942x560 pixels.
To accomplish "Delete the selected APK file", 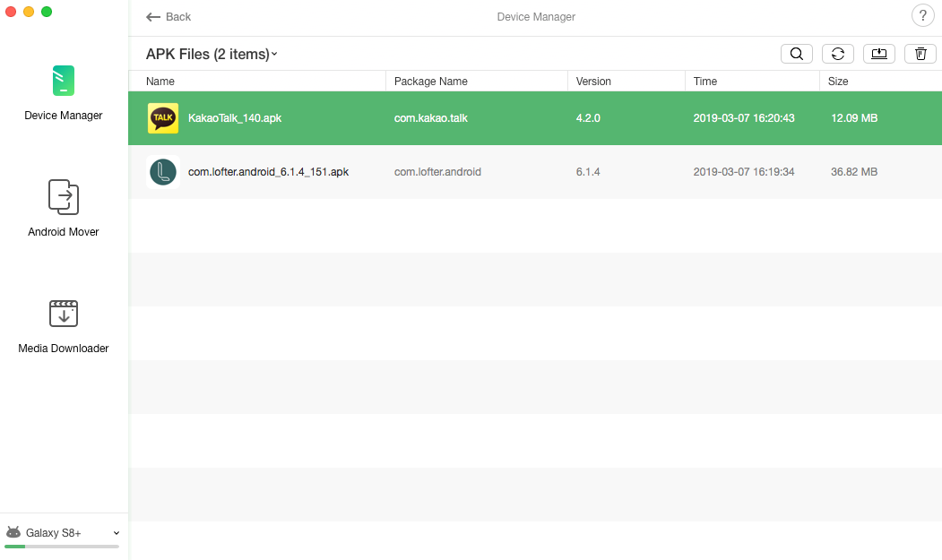I will [920, 53].
